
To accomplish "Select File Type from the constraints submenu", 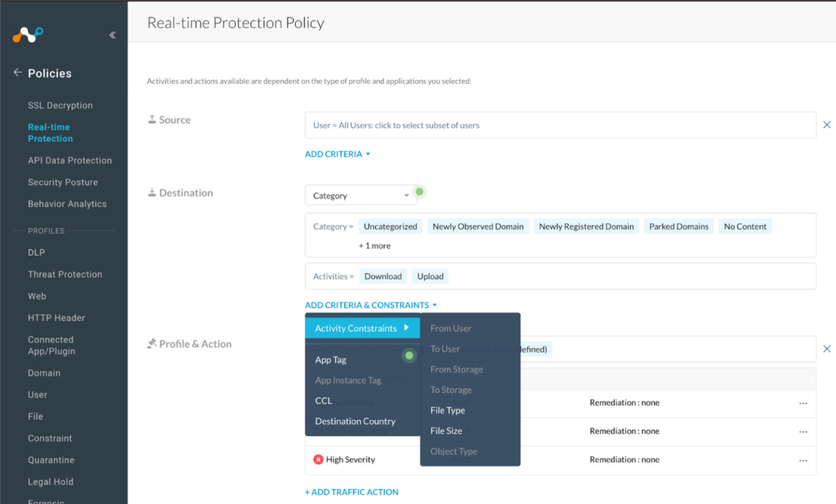I will [x=447, y=410].
